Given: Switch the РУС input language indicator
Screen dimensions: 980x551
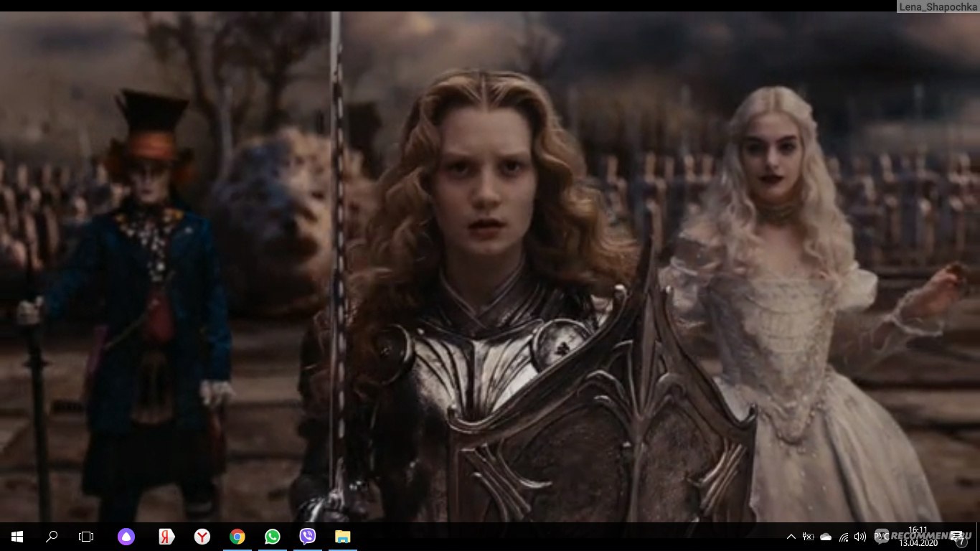Looking at the screenshot, I should 881,537.
